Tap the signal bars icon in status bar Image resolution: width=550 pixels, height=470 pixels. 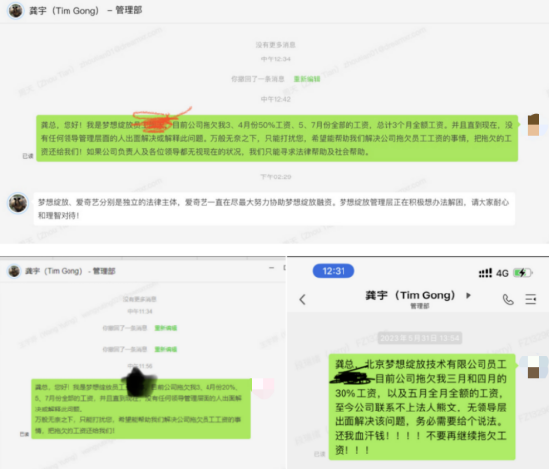click(x=485, y=273)
